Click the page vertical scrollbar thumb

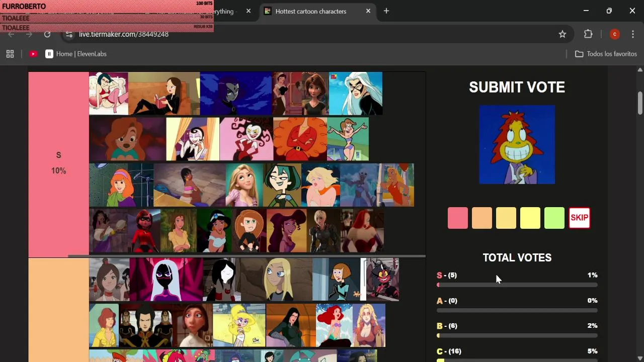tap(640, 103)
